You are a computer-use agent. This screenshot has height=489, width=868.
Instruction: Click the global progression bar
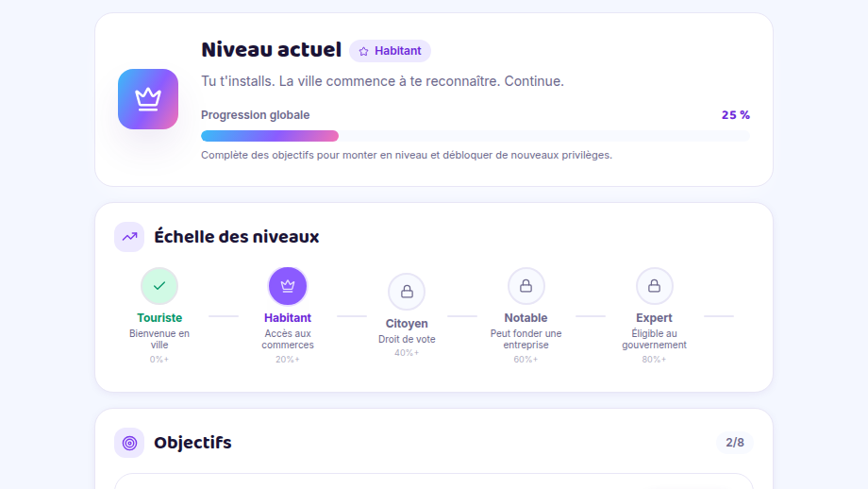pos(475,136)
